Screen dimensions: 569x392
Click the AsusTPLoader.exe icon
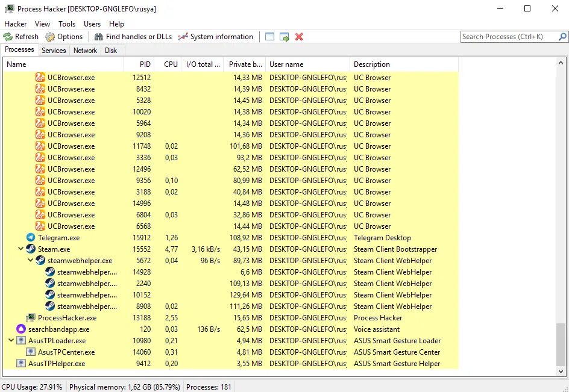click(x=21, y=340)
